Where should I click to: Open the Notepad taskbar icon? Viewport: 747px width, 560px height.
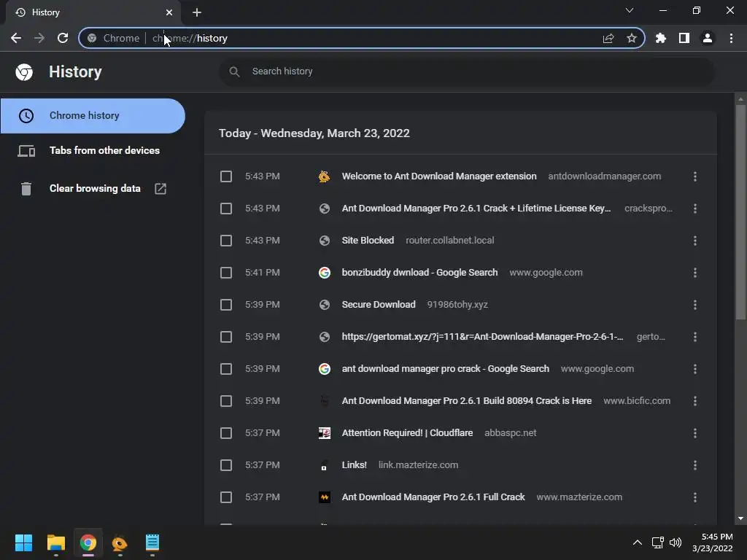(152, 542)
